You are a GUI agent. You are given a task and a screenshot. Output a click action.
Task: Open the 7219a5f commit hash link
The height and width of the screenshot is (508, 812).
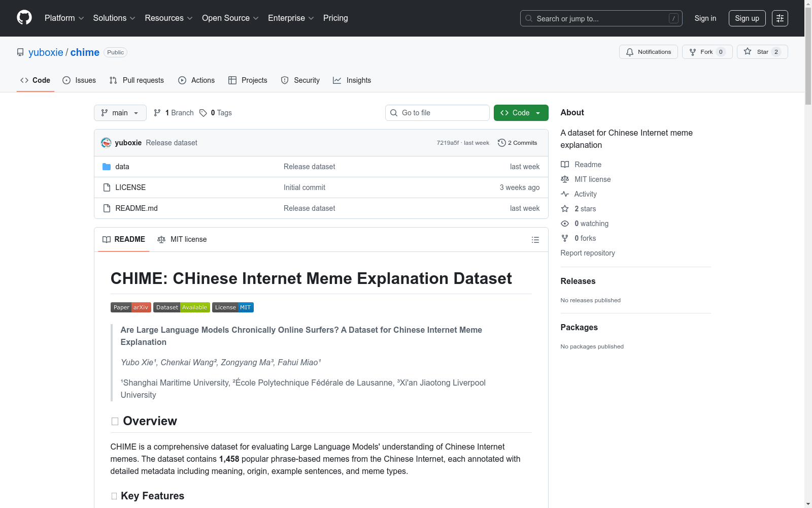(448, 143)
